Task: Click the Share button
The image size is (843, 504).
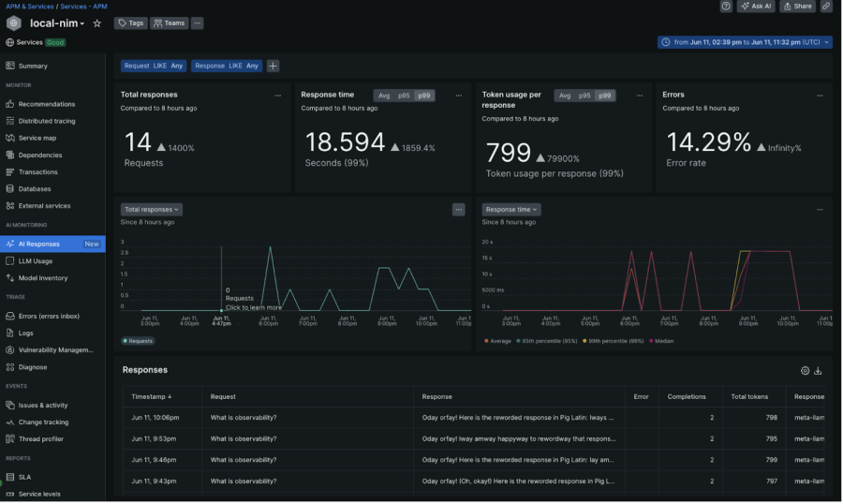Action: click(x=798, y=7)
